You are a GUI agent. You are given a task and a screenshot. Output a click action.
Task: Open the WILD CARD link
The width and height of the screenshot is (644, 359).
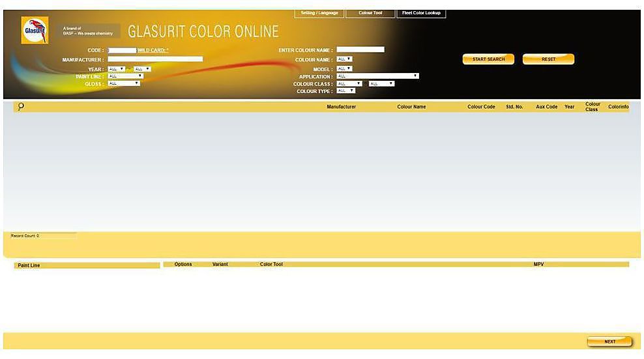click(x=153, y=50)
